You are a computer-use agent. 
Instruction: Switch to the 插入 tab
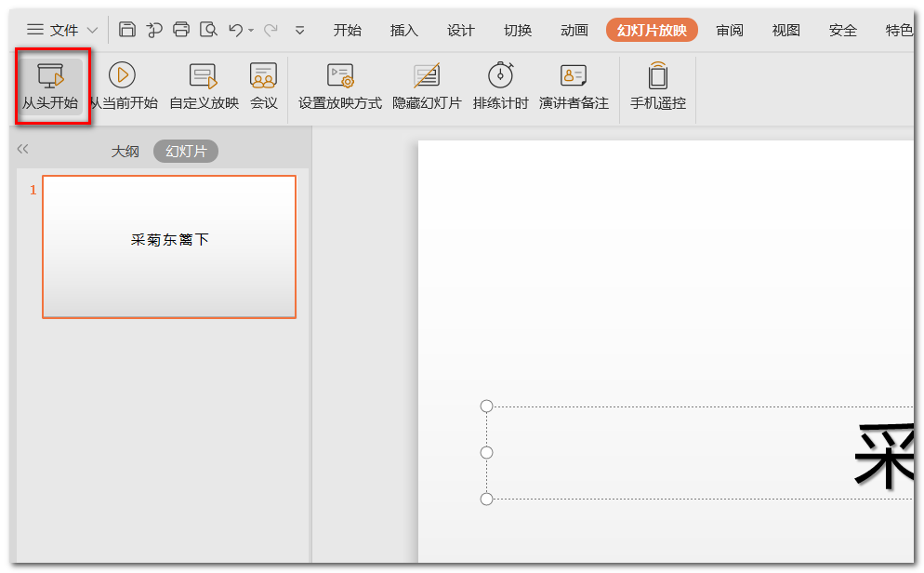403,30
